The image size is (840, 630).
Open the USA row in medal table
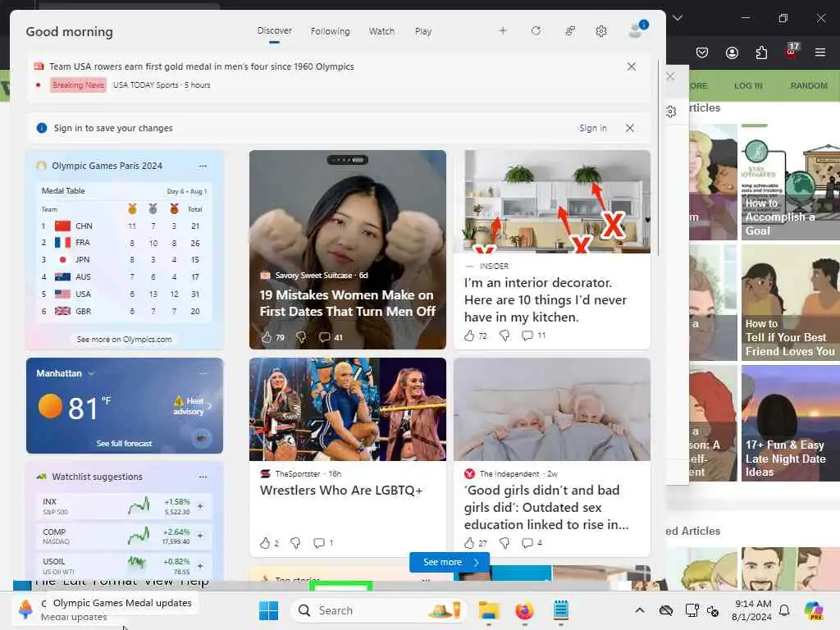pyautogui.click(x=125, y=294)
